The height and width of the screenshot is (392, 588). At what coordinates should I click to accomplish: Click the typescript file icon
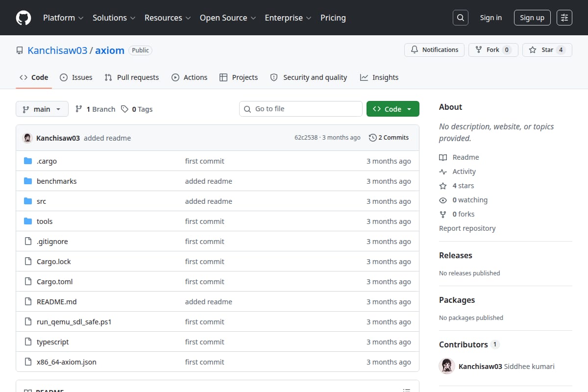click(x=28, y=342)
